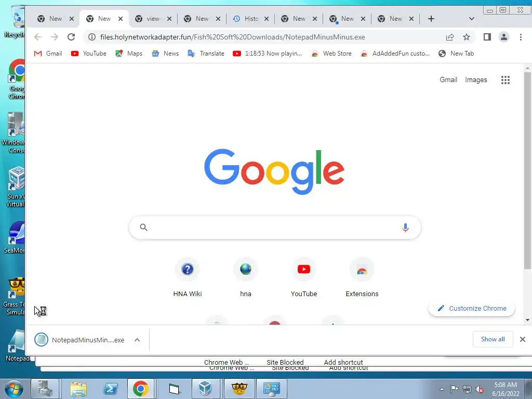Open the hna globe shortcut
This screenshot has width=532, height=399.
pyautogui.click(x=246, y=277)
